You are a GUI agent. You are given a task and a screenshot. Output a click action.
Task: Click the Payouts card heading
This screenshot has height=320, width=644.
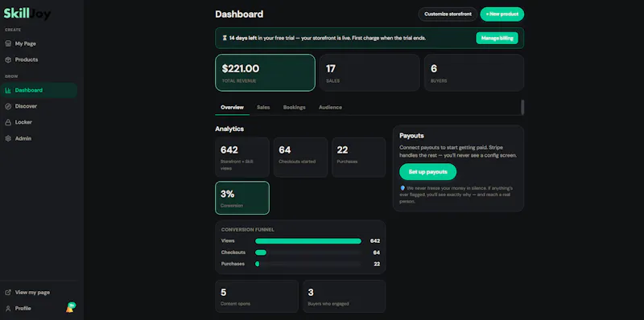(411, 135)
